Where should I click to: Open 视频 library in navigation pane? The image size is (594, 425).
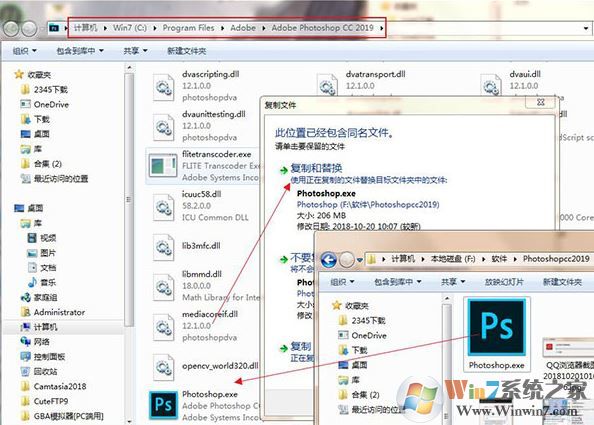pos(42,238)
